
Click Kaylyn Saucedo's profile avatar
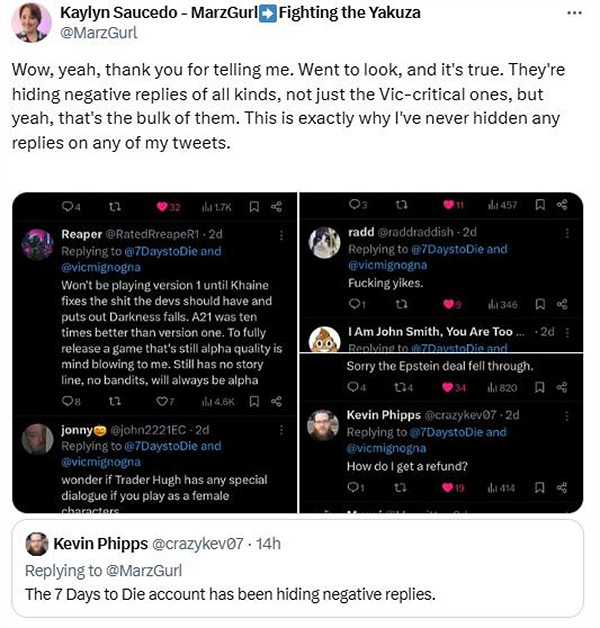click(x=31, y=22)
